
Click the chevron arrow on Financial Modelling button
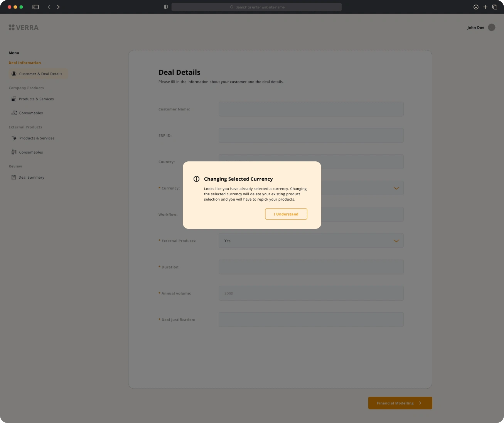click(420, 403)
